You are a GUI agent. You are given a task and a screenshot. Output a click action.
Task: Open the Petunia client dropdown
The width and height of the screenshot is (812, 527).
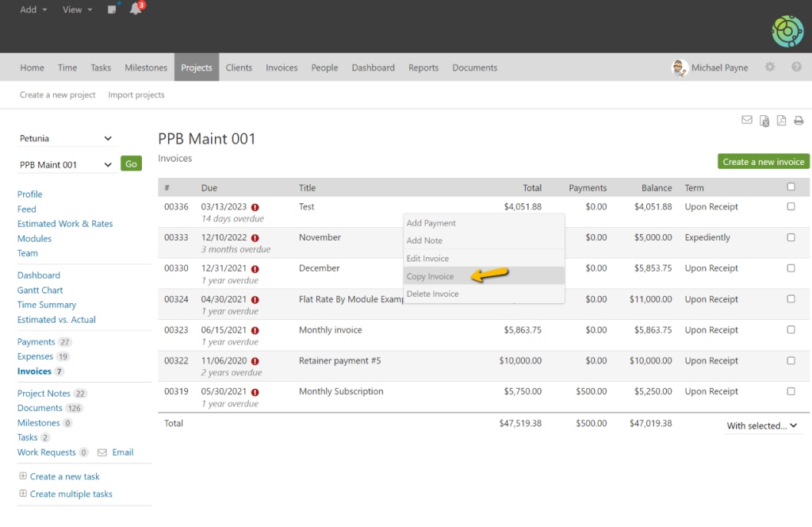coord(66,137)
